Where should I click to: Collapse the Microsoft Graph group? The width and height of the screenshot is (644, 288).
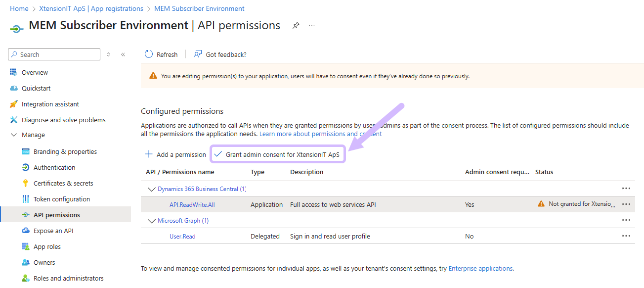[152, 220]
